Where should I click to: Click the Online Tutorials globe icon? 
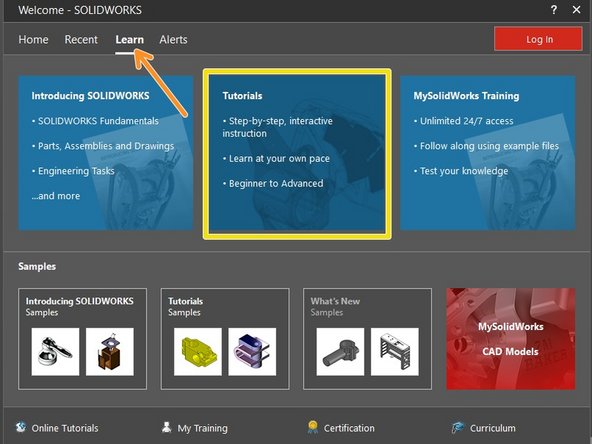tap(22, 427)
